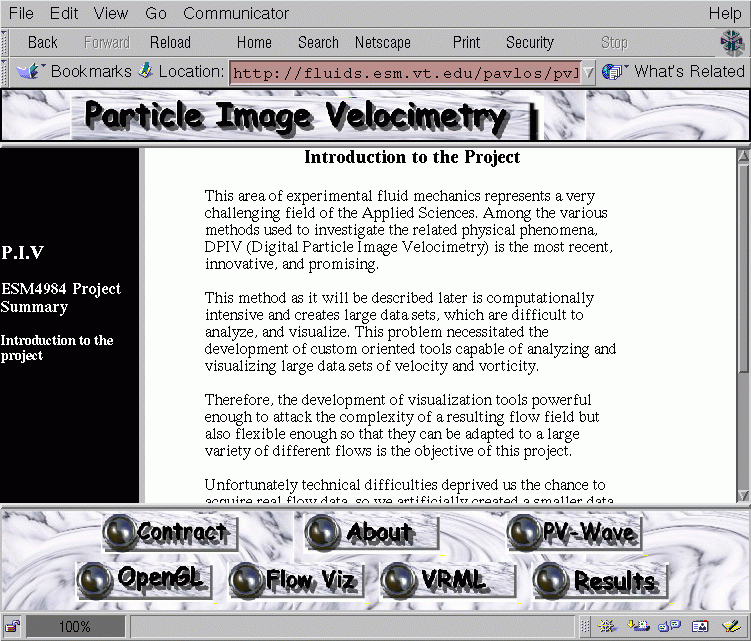Collapse the navigation toolbar using its left handle

tap(4, 43)
